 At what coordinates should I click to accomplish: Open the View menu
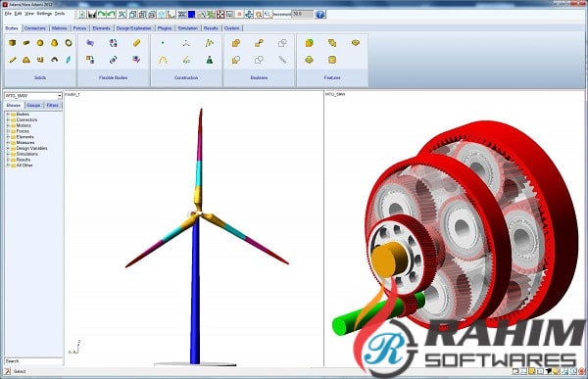29,14
